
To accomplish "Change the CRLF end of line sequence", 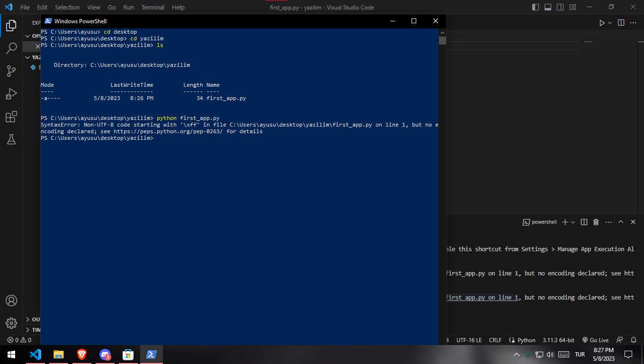I will (x=495, y=340).
